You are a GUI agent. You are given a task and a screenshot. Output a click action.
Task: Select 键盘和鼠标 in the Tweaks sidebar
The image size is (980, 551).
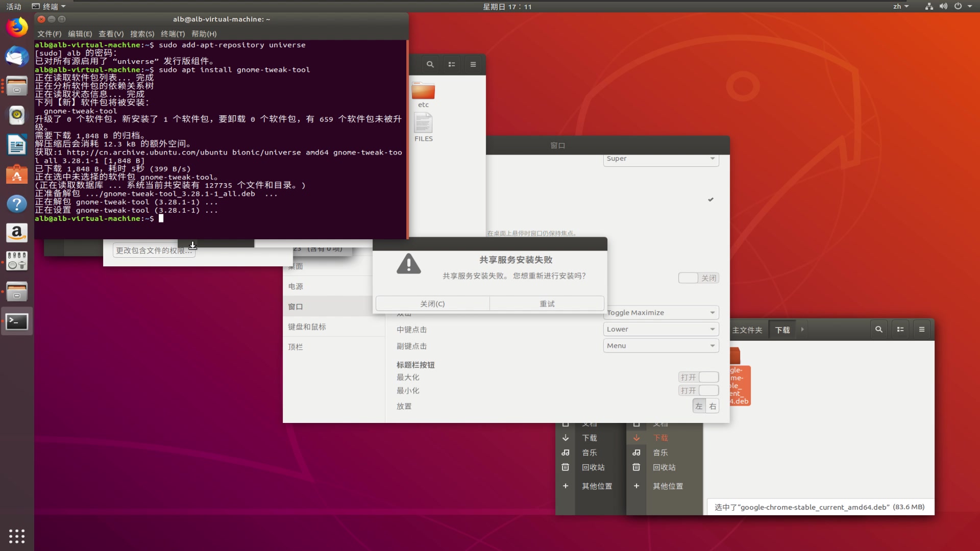pyautogui.click(x=307, y=327)
